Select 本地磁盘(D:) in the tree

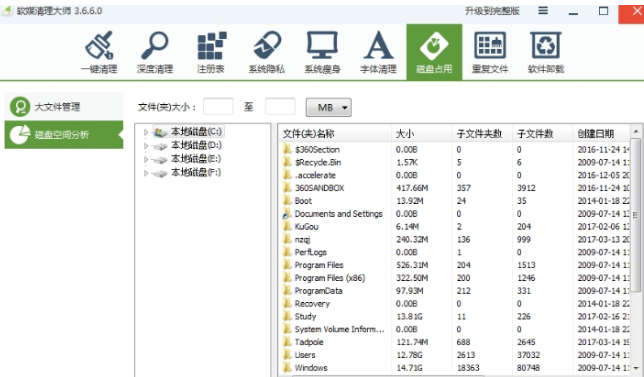(196, 145)
